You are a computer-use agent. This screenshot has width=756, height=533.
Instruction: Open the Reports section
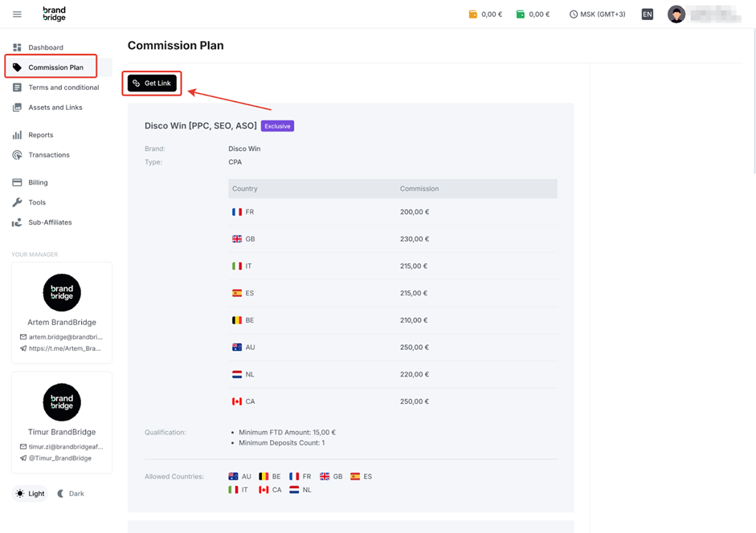click(x=41, y=135)
